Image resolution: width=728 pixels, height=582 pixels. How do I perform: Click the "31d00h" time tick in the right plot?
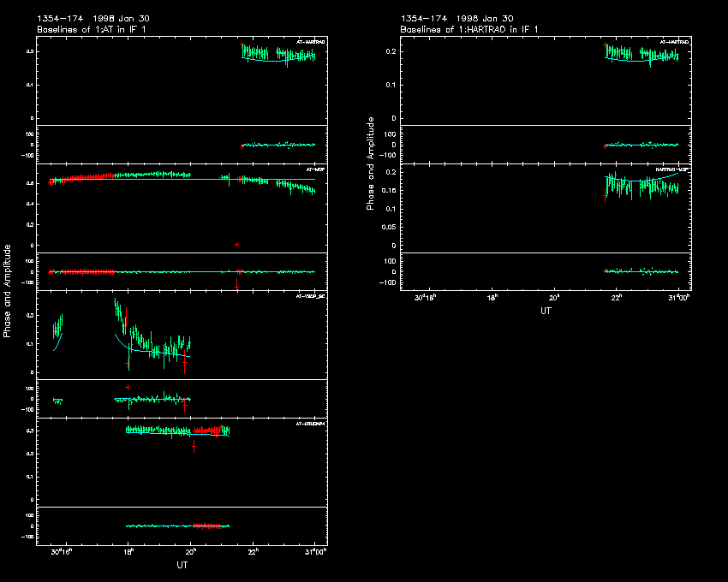coord(679,298)
